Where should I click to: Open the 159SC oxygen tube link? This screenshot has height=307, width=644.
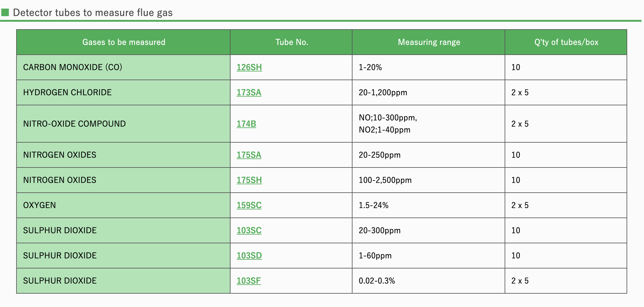click(x=249, y=205)
